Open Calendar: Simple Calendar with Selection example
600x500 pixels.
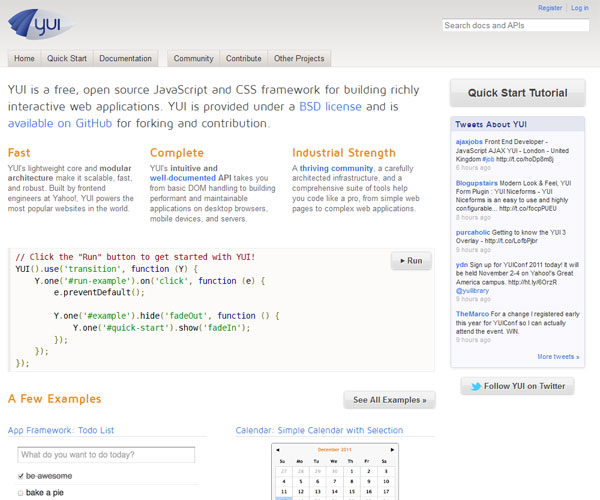pyautogui.click(x=319, y=430)
